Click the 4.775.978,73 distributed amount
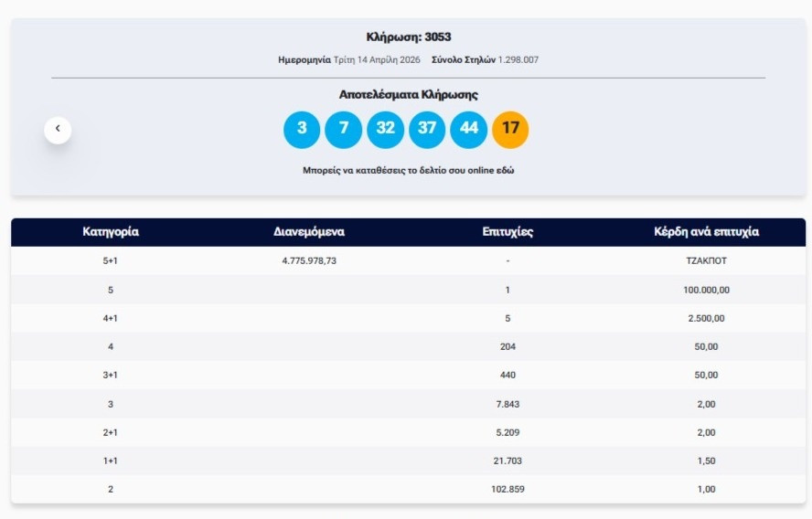 (309, 261)
